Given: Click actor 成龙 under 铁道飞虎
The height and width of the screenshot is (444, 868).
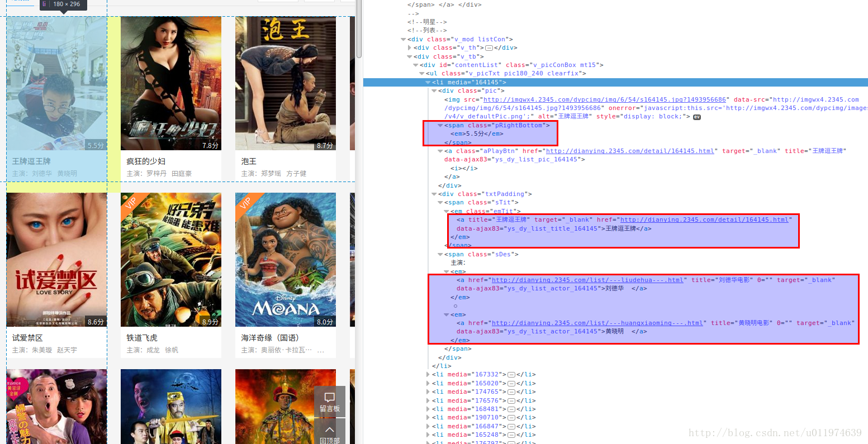Looking at the screenshot, I should click(x=153, y=350).
